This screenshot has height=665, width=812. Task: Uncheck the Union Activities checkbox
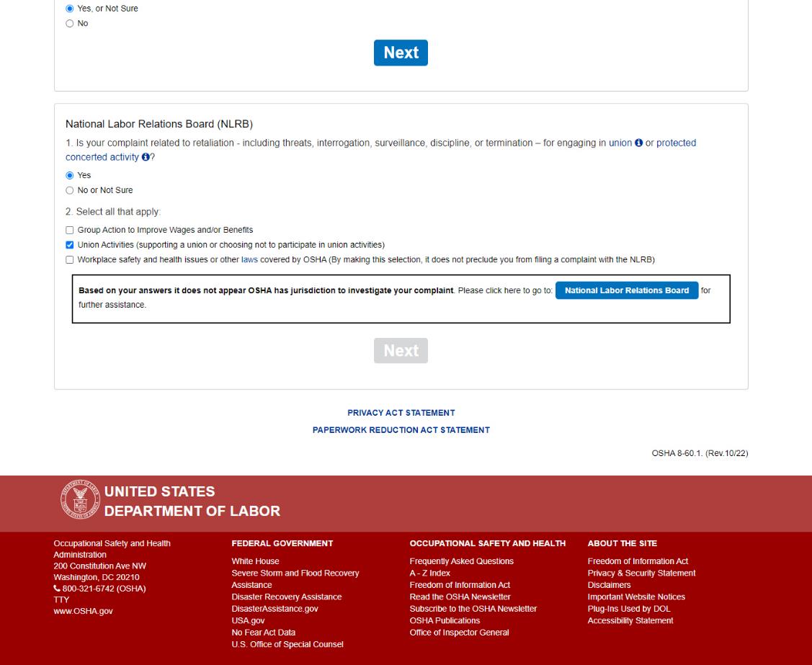pos(69,245)
